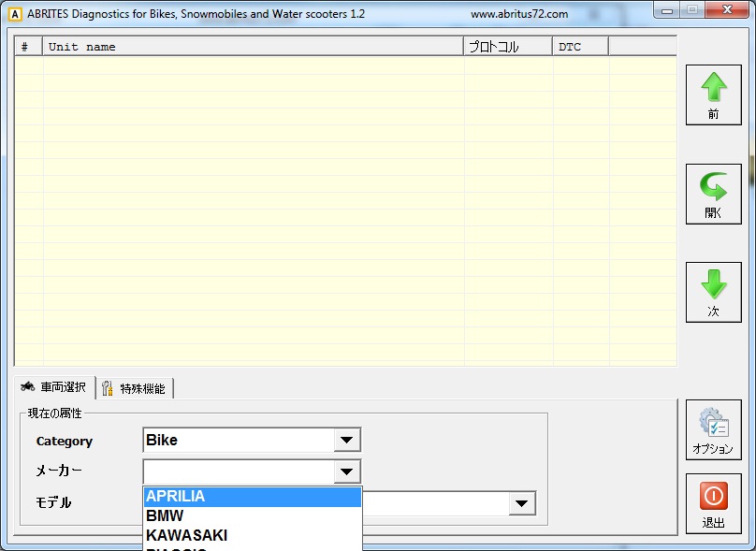
Task: Close the ABRITES Diagnostics window
Action: click(x=729, y=10)
